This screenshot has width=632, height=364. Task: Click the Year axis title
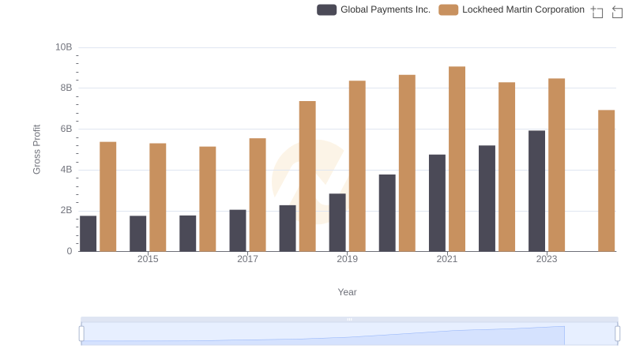click(x=347, y=292)
